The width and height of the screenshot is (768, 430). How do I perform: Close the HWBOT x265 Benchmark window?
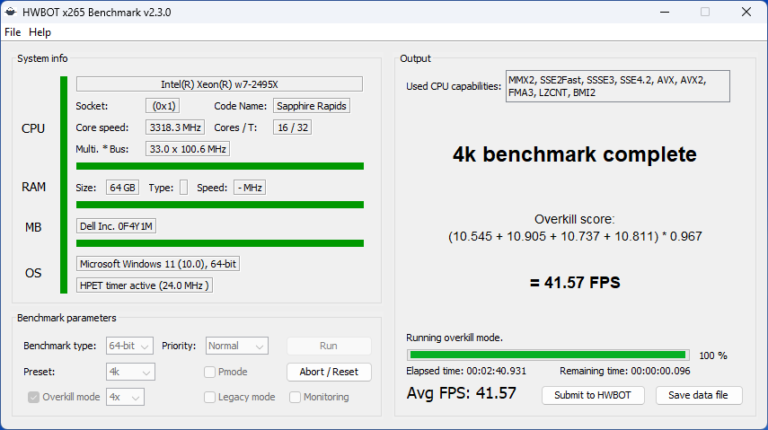[x=746, y=12]
